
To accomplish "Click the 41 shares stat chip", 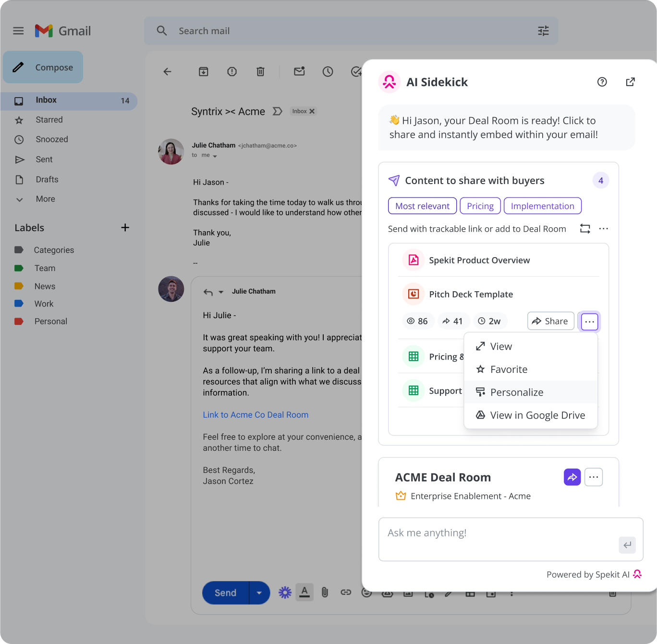I will pyautogui.click(x=452, y=321).
